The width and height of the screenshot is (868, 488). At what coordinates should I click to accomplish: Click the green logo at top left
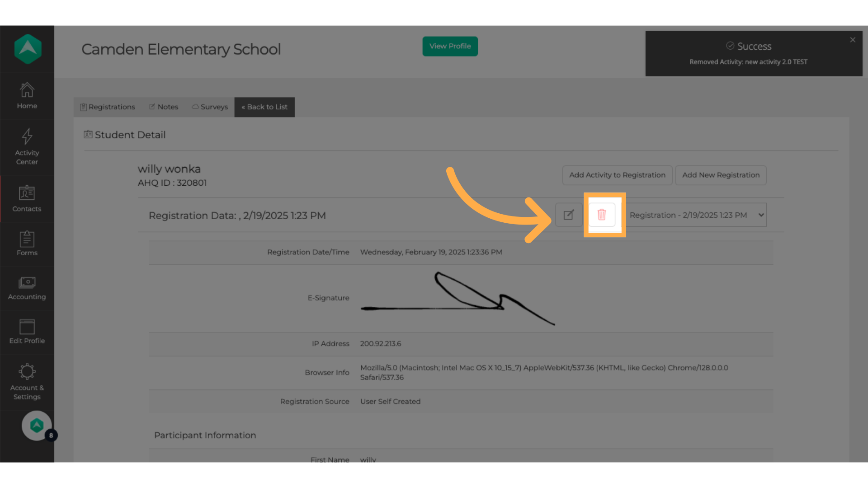pos(28,49)
